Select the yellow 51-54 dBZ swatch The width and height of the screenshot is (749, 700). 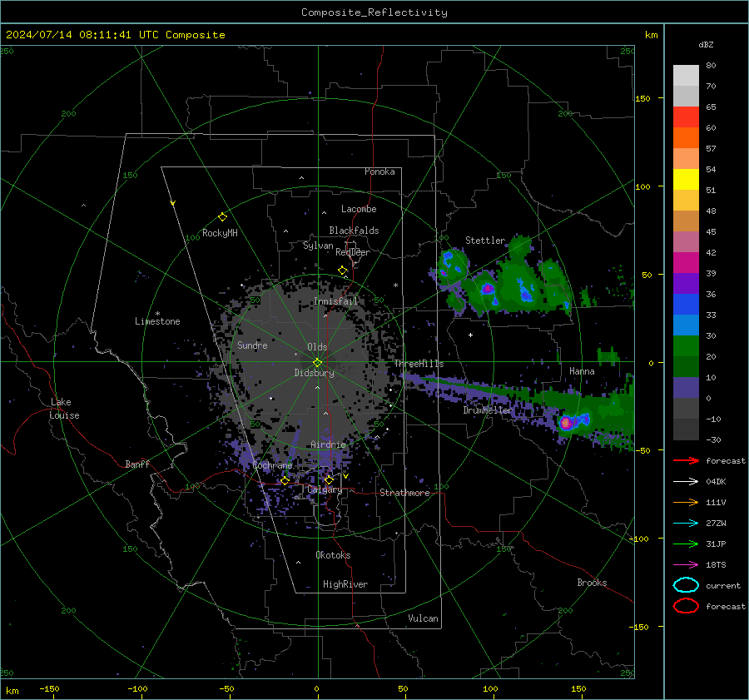(686, 180)
